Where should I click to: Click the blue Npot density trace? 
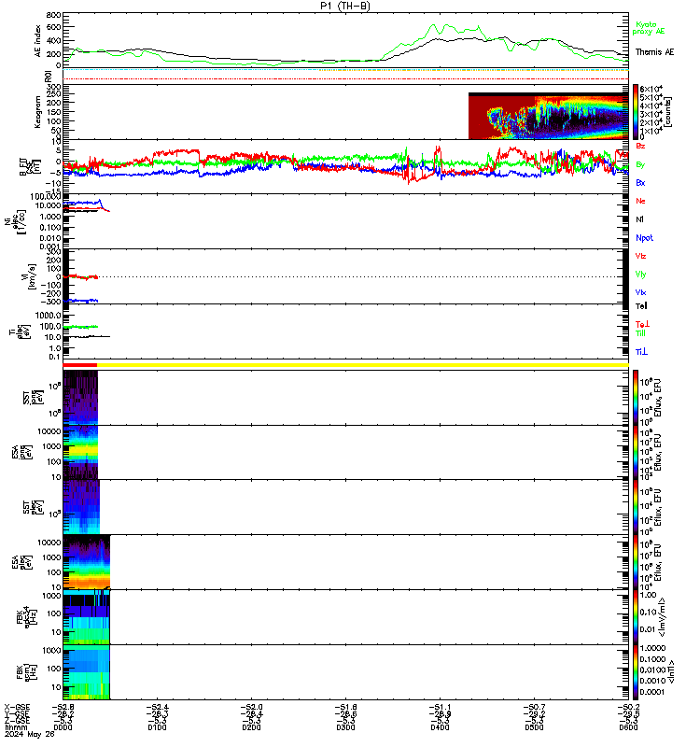click(x=82, y=203)
